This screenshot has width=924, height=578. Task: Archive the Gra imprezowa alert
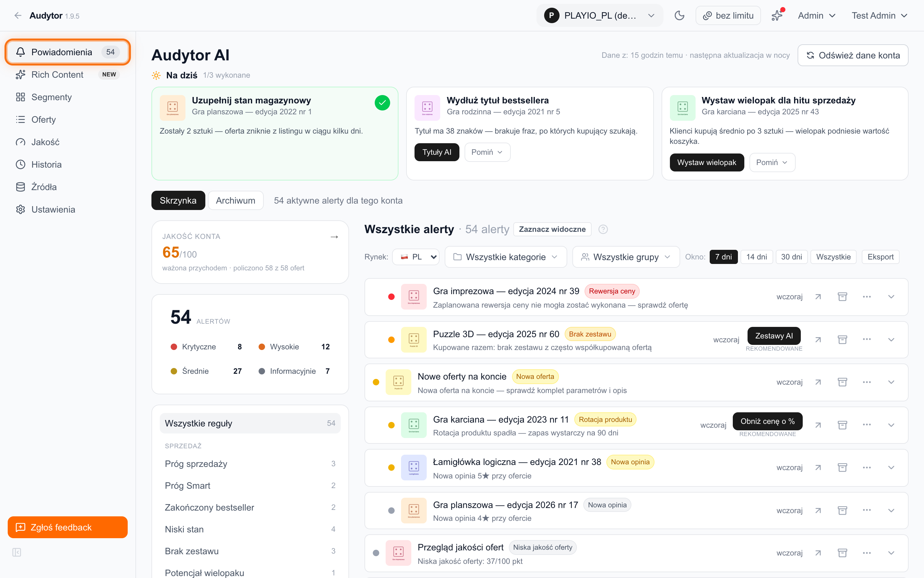[842, 297]
